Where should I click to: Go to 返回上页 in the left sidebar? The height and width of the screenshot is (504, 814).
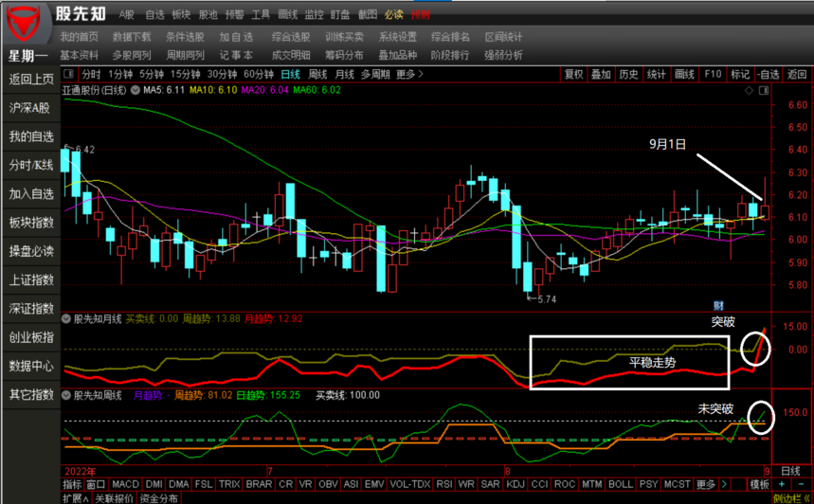31,80
